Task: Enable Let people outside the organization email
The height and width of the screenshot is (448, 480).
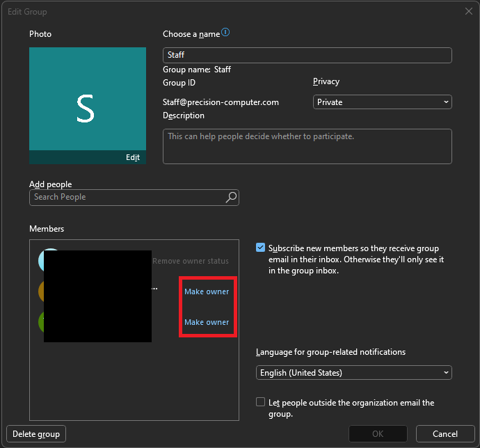Action: pos(260,402)
